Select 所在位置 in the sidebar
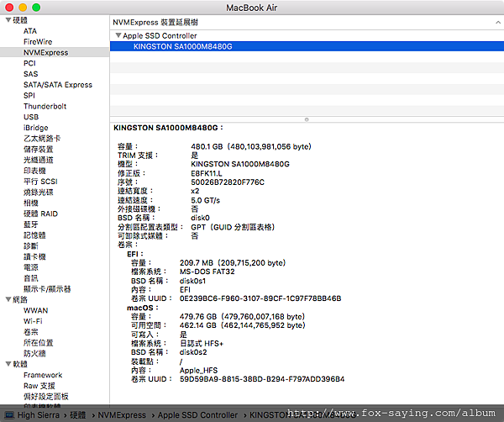 (39, 343)
